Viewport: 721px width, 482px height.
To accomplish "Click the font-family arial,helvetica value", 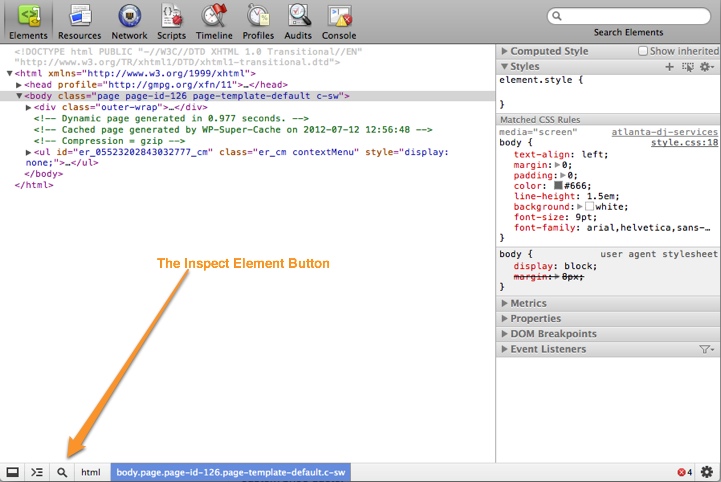I will tap(648, 228).
